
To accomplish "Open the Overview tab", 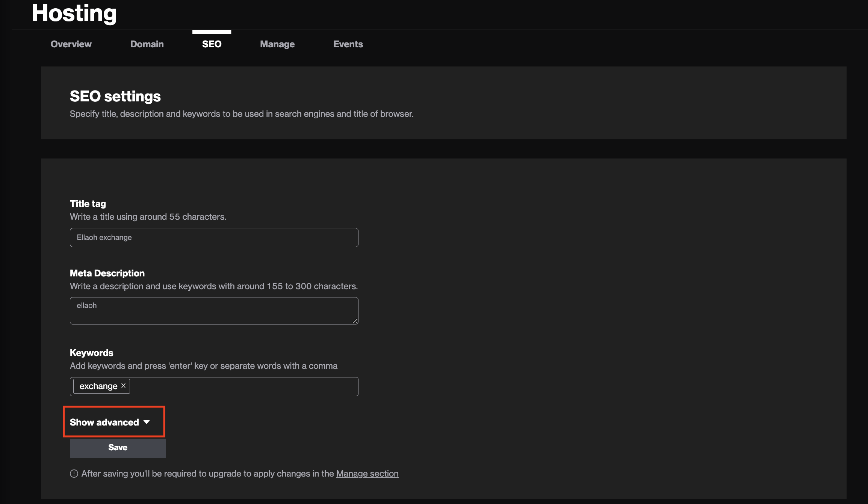I will tap(71, 44).
